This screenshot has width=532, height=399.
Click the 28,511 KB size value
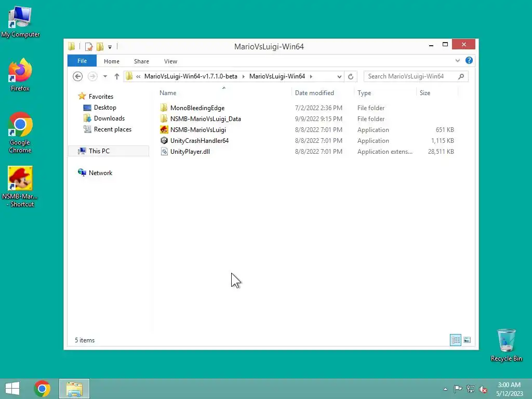(441, 152)
